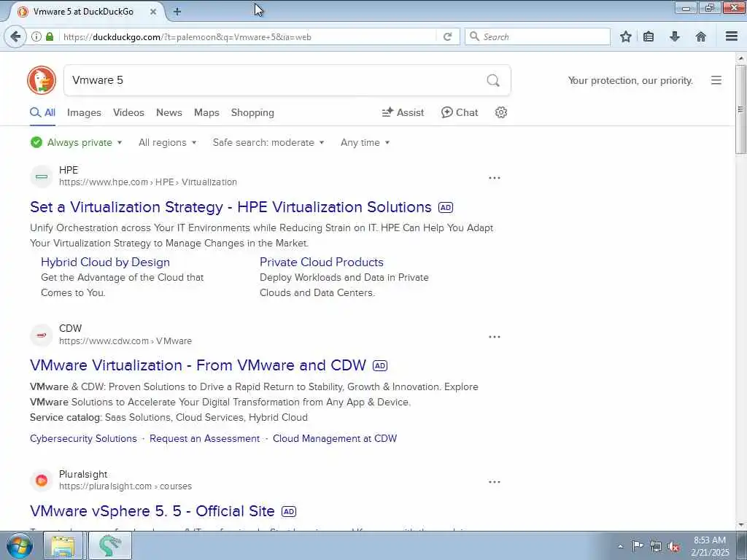747x560 pixels.
Task: Click the Pale Moon taskbar icon
Action: click(110, 546)
